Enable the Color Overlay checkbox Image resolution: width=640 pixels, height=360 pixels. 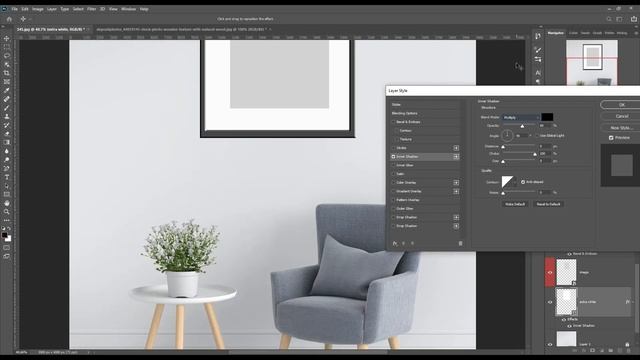[393, 182]
